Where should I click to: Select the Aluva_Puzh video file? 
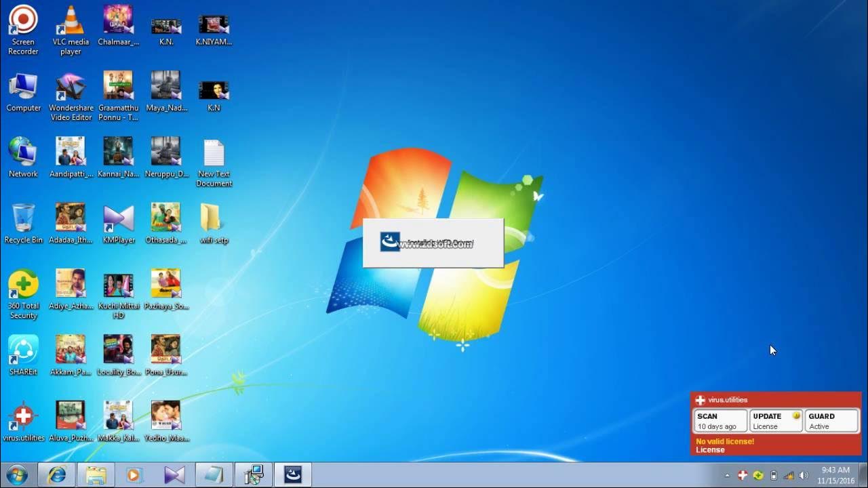[71, 422]
